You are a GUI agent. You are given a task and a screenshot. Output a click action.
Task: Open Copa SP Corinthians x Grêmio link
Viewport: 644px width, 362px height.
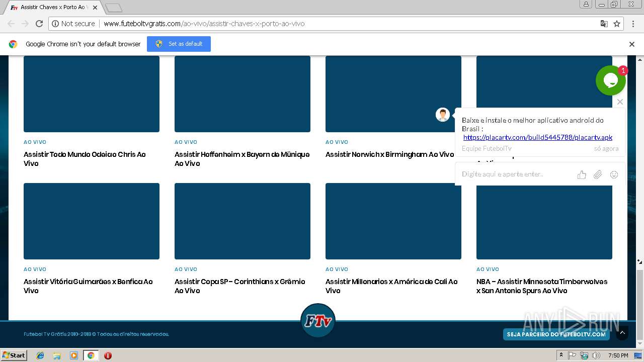[x=240, y=286]
